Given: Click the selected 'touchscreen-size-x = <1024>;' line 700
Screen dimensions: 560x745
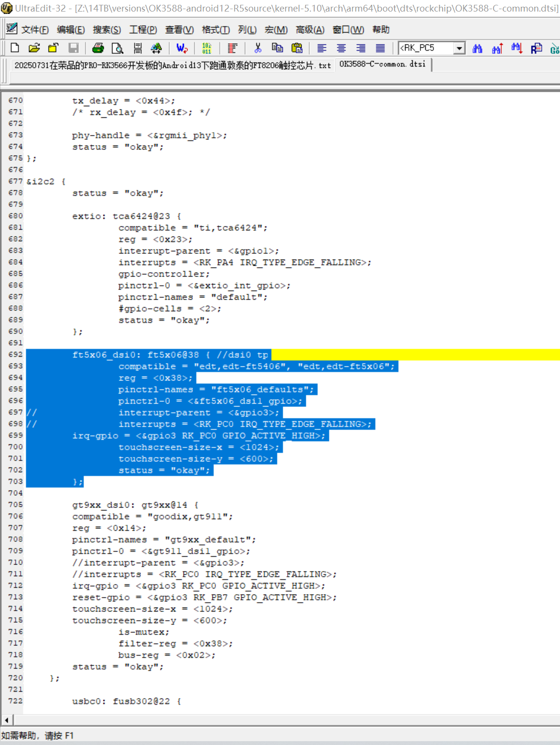Looking at the screenshot, I should coord(199,447).
